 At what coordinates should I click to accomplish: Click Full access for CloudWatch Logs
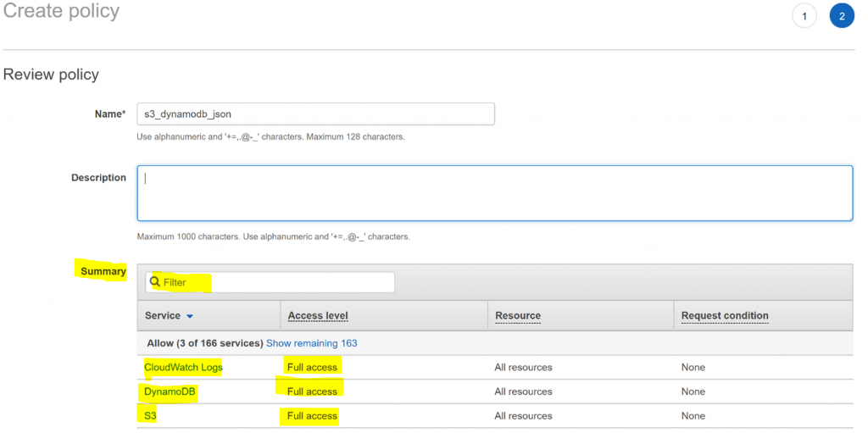pos(312,367)
